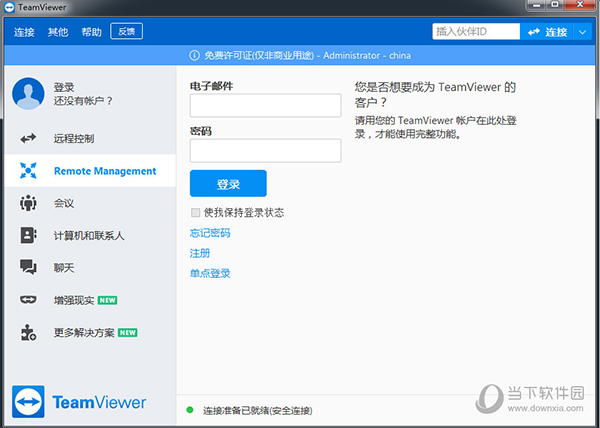
Task: Minimize the TeamViewer window
Action: tap(537, 5)
